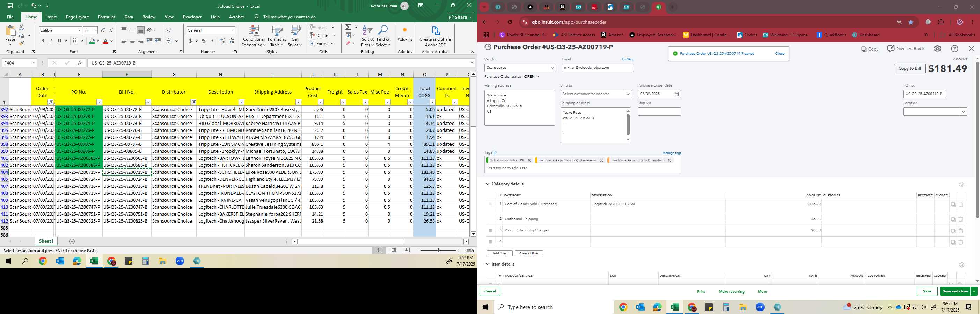Click the Format Painter brush in Excel

[21, 43]
